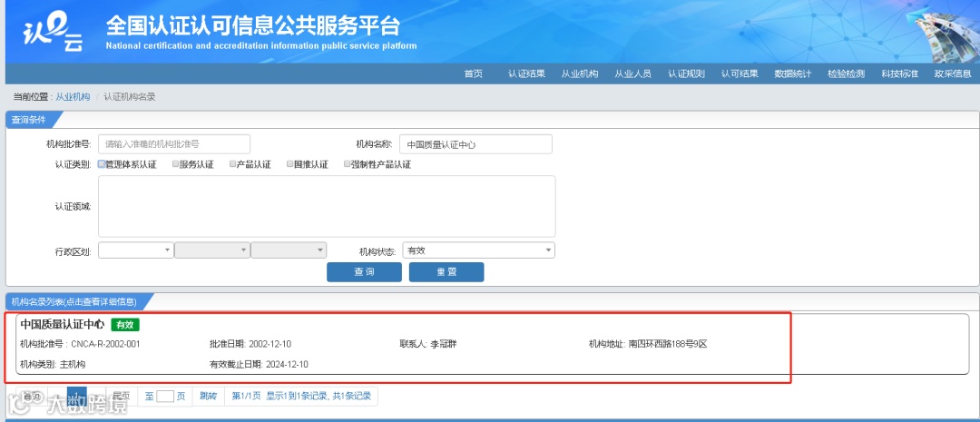This screenshot has width=980, height=422.
Task: Click the 认证领域 large text area
Action: coord(327,206)
